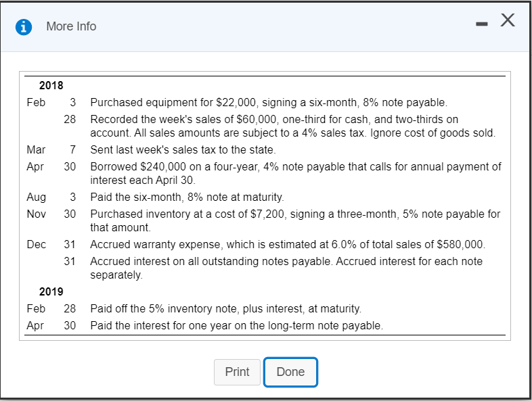The width and height of the screenshot is (532, 401).
Task: Select 'Recorded the week's sales of $60,000' line
Action: (x=274, y=119)
